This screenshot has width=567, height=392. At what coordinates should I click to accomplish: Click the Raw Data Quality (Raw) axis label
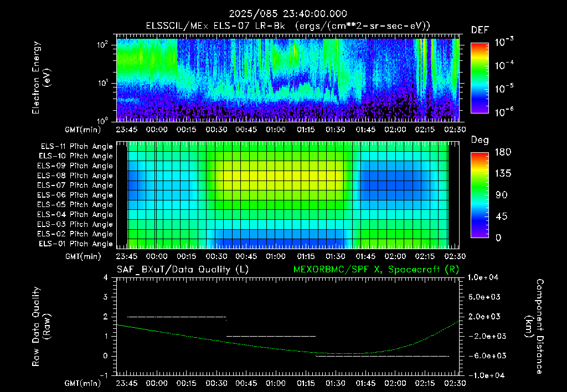pos(41,326)
